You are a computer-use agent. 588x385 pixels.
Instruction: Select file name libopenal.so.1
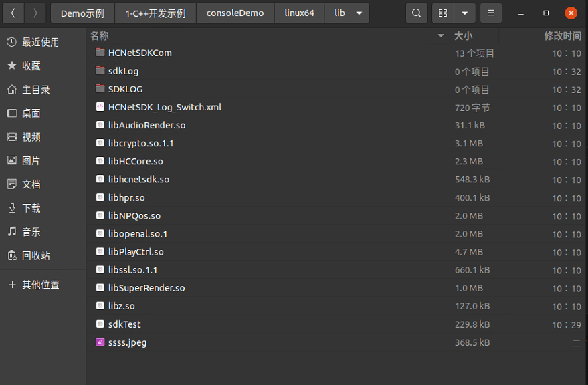[x=138, y=234]
